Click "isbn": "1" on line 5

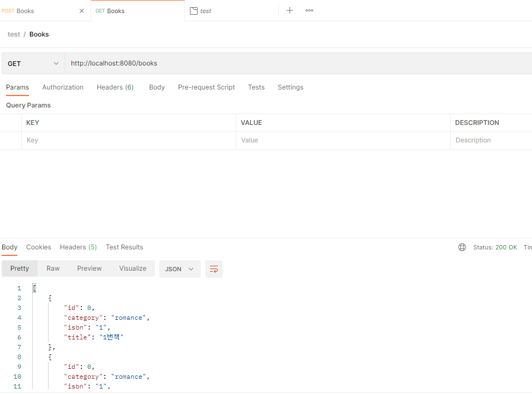(87, 327)
